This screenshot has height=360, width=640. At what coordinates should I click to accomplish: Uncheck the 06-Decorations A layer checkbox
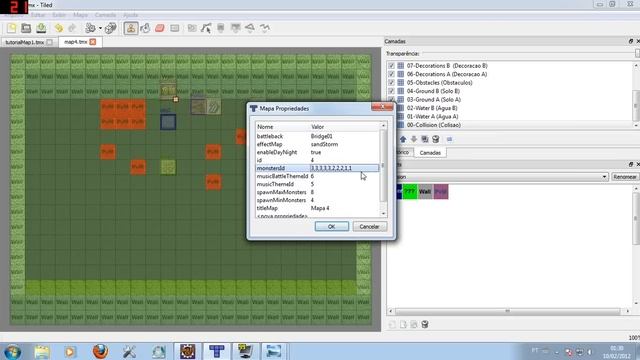point(391,74)
